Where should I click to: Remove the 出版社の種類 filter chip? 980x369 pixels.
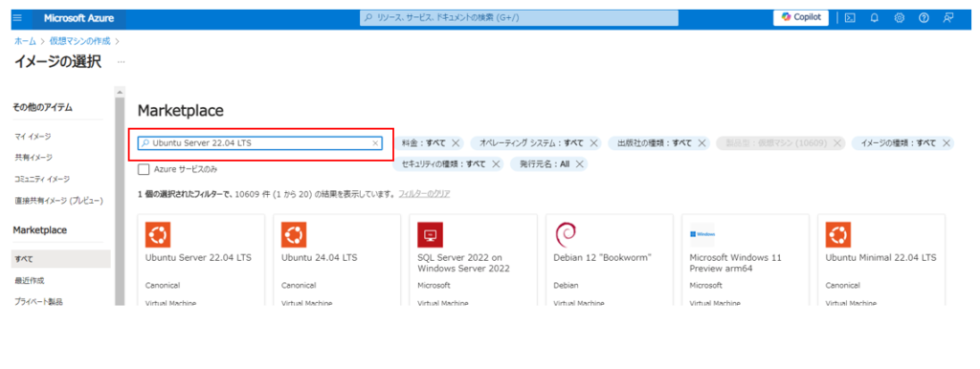(702, 143)
